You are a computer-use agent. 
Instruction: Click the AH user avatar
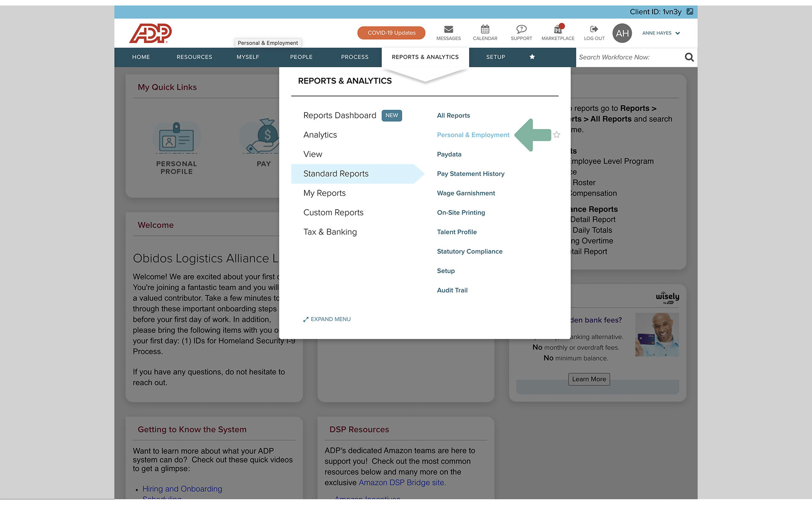[x=622, y=33]
